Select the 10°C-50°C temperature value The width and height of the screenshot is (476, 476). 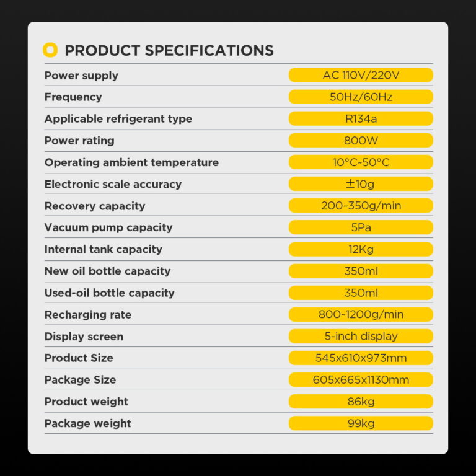(x=361, y=162)
